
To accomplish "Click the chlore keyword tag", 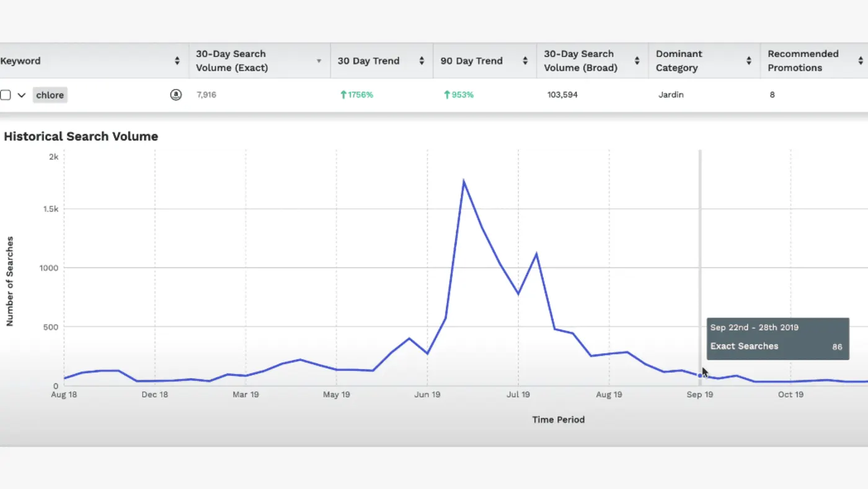I will 50,95.
